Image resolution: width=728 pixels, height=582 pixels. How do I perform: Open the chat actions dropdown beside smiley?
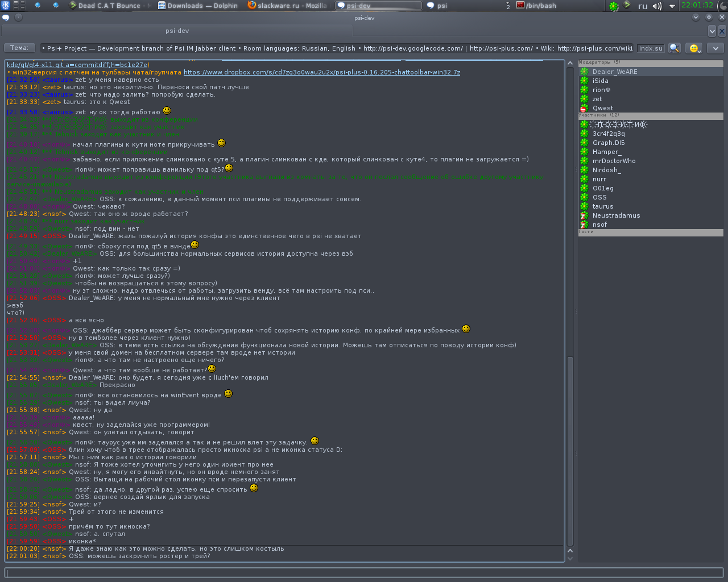715,48
